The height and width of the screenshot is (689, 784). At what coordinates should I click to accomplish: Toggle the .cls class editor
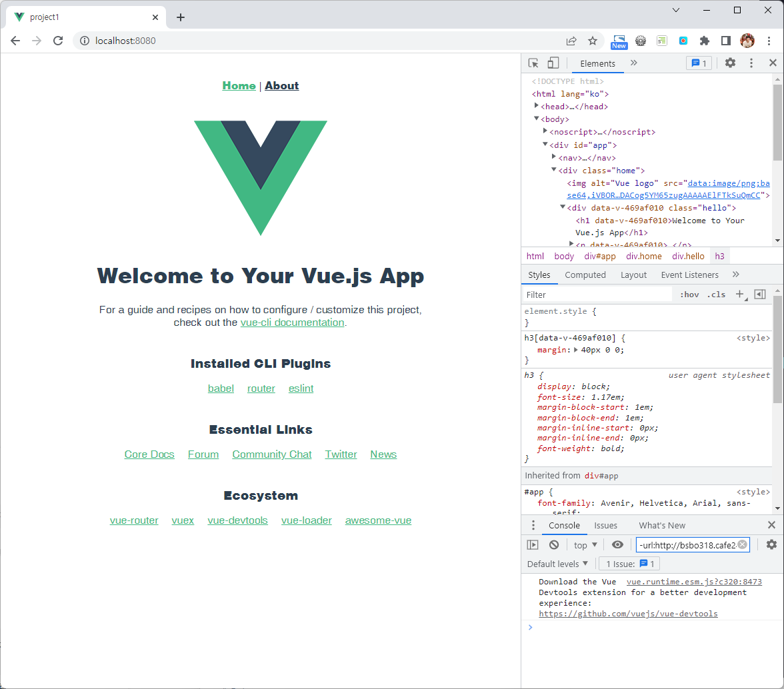(716, 295)
